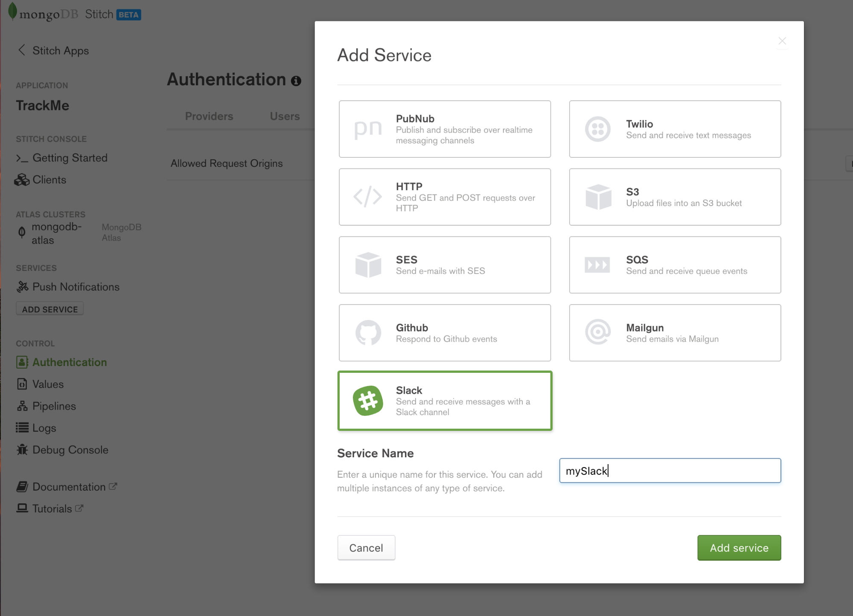Select the SES email service icon
This screenshot has height=616, width=853.
[x=367, y=264]
